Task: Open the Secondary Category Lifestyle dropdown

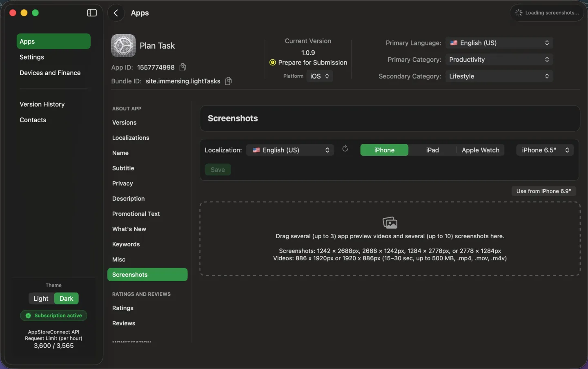Action: coord(499,76)
